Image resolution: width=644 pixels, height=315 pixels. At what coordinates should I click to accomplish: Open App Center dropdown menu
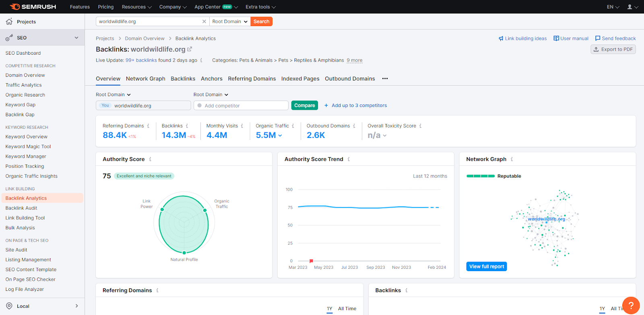pyautogui.click(x=216, y=7)
